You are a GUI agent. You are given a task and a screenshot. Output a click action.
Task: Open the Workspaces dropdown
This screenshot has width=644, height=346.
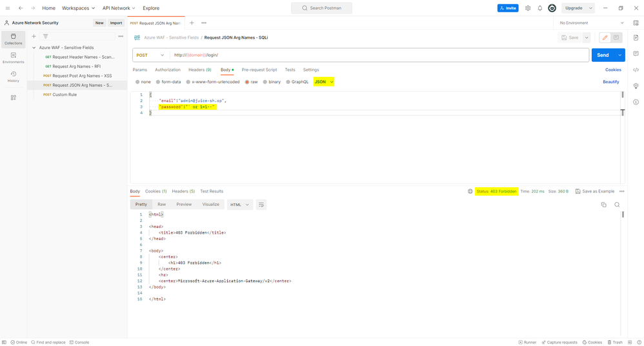79,8
